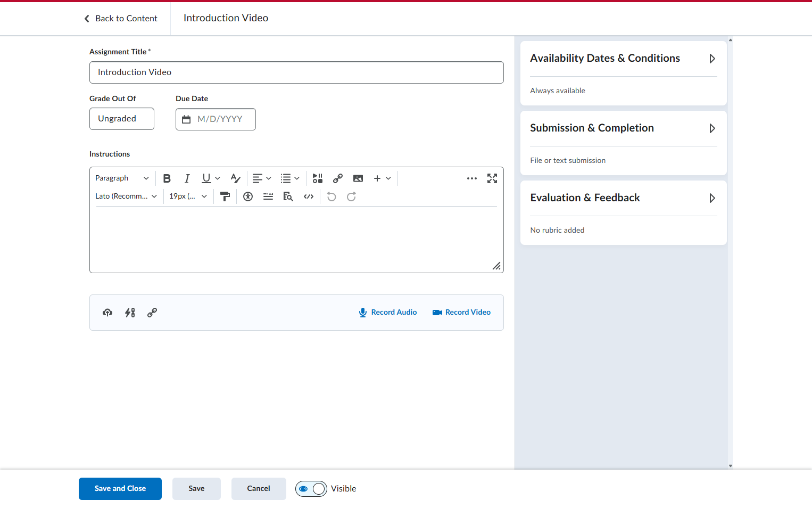Click the file upload cloud icon
The height and width of the screenshot is (508, 812).
pyautogui.click(x=107, y=313)
